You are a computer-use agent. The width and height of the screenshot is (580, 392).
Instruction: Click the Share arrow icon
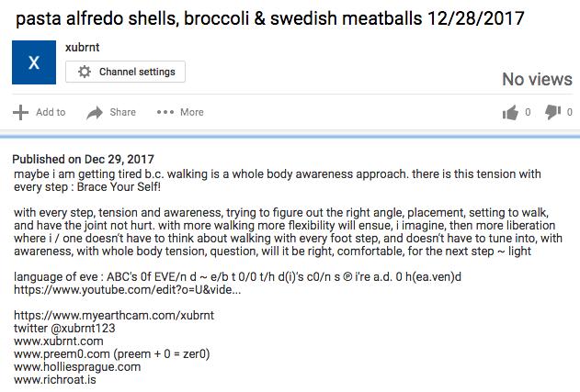[x=95, y=113]
